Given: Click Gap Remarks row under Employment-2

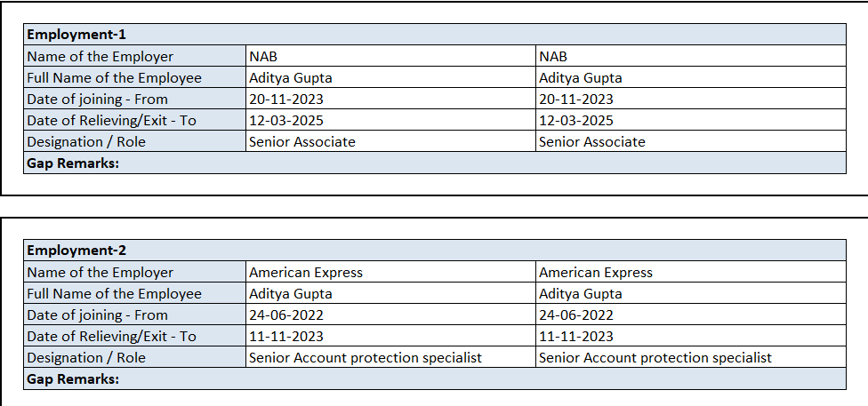Looking at the screenshot, I should pos(435,378).
